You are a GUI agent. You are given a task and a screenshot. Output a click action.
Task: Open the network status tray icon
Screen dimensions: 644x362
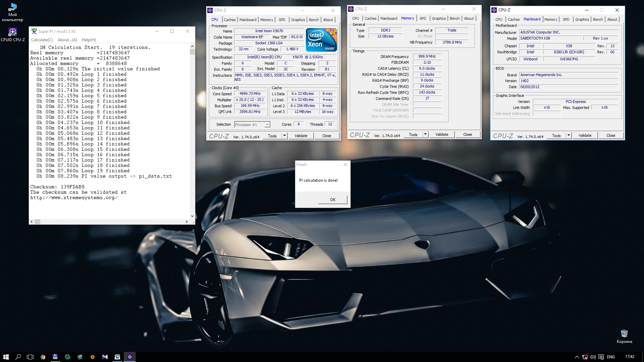click(x=585, y=357)
